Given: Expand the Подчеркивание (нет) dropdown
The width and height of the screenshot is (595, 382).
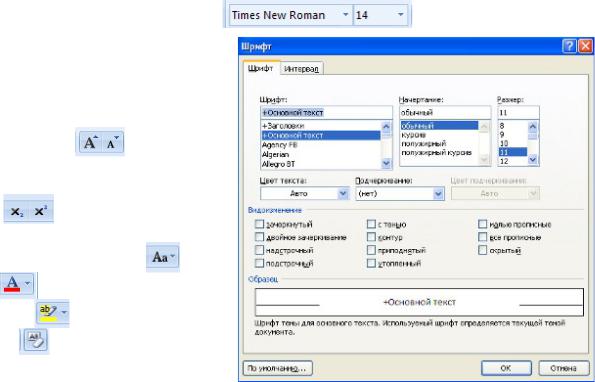Looking at the screenshot, I should [x=438, y=194].
